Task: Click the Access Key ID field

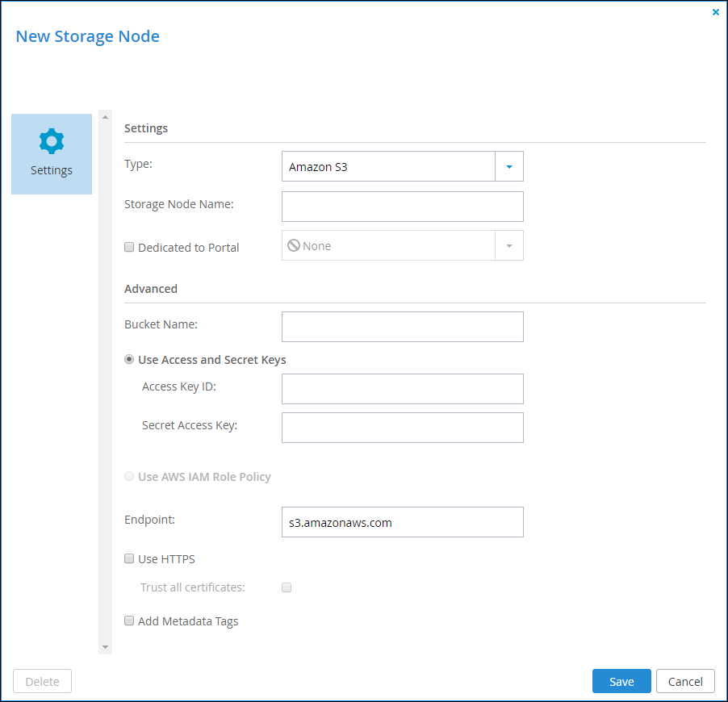Action: coord(402,389)
